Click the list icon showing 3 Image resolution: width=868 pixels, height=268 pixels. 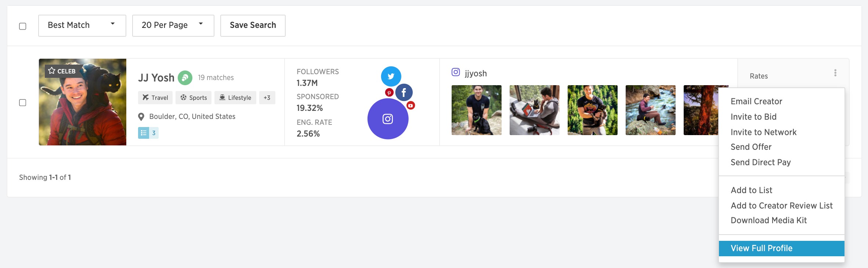pyautogui.click(x=148, y=133)
